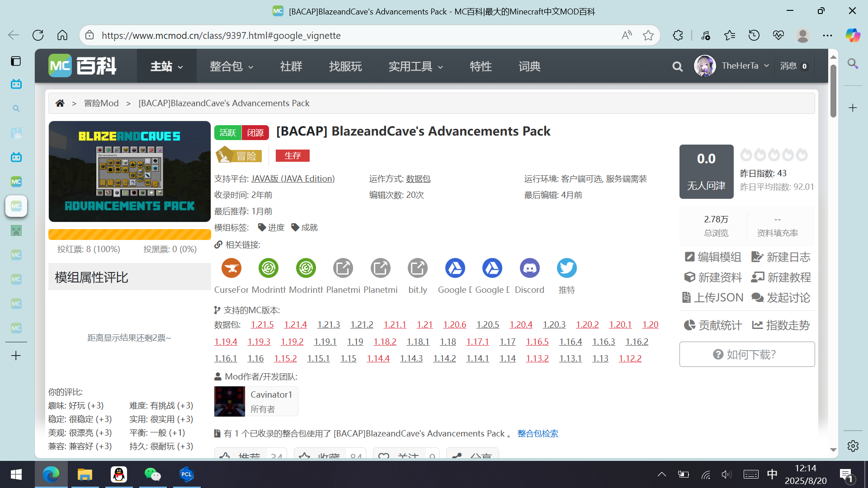Click the 上传JSON button
Viewport: 868px width, 488px height.
[713, 298]
